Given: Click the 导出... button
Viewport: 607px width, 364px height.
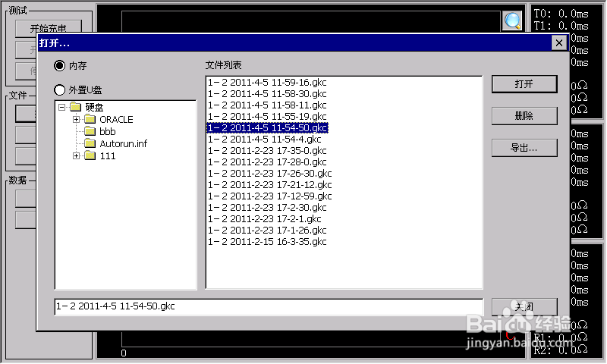Looking at the screenshot, I should coord(524,148).
